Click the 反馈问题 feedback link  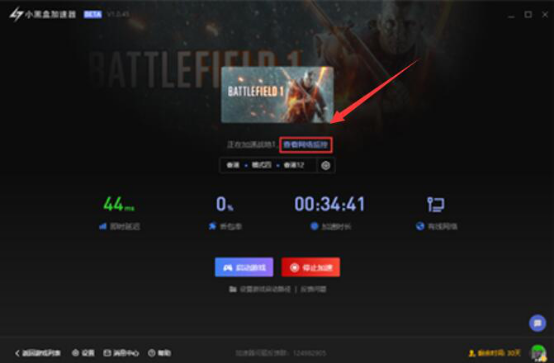[x=313, y=289]
